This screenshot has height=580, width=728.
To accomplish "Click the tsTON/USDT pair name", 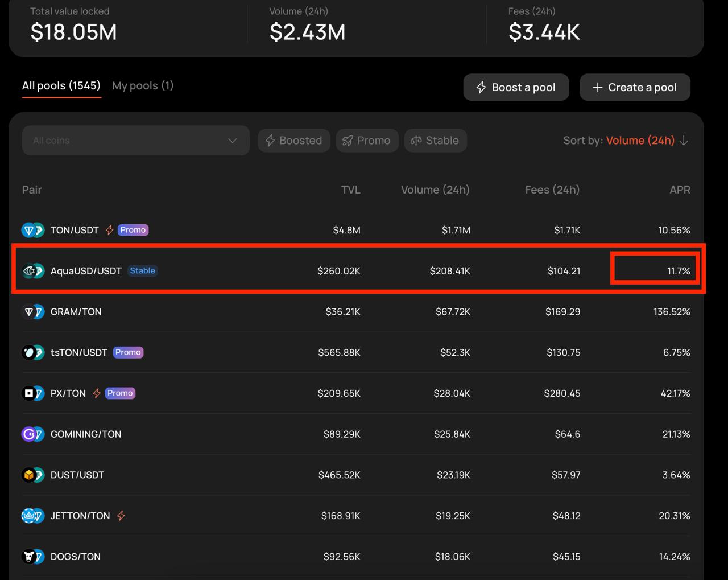I will point(79,352).
